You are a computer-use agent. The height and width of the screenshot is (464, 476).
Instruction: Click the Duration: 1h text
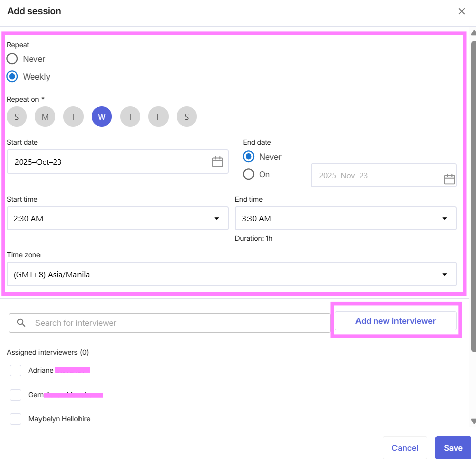[254, 238]
